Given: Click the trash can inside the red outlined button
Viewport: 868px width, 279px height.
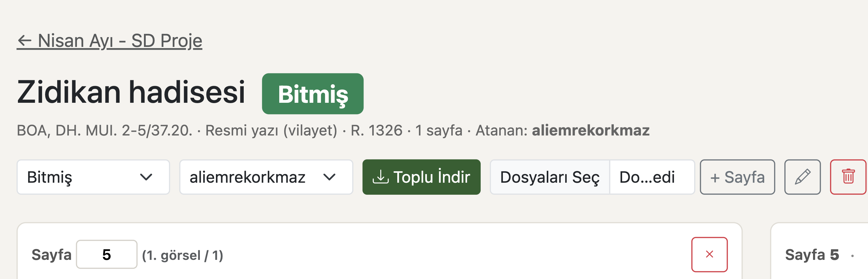Looking at the screenshot, I should (x=849, y=177).
